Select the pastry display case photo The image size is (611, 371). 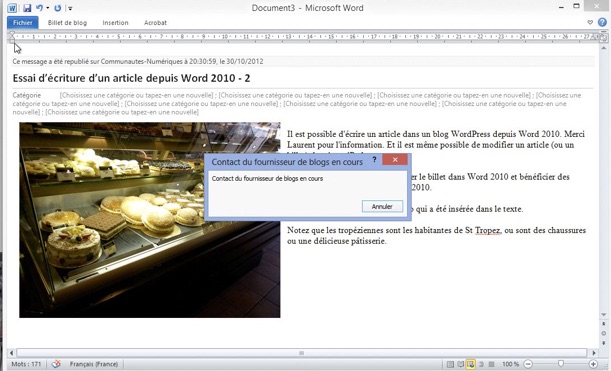pyautogui.click(x=150, y=220)
